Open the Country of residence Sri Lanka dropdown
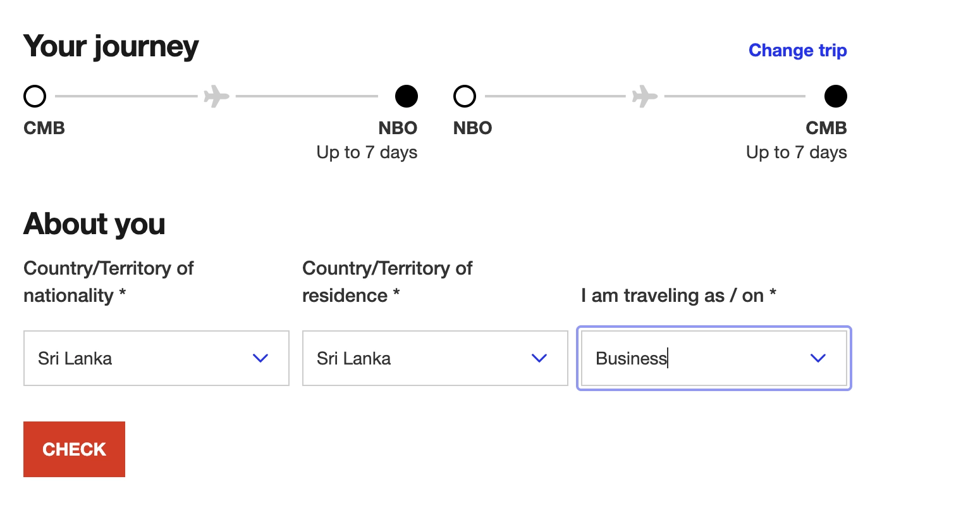The image size is (980, 505). pyautogui.click(x=417, y=358)
